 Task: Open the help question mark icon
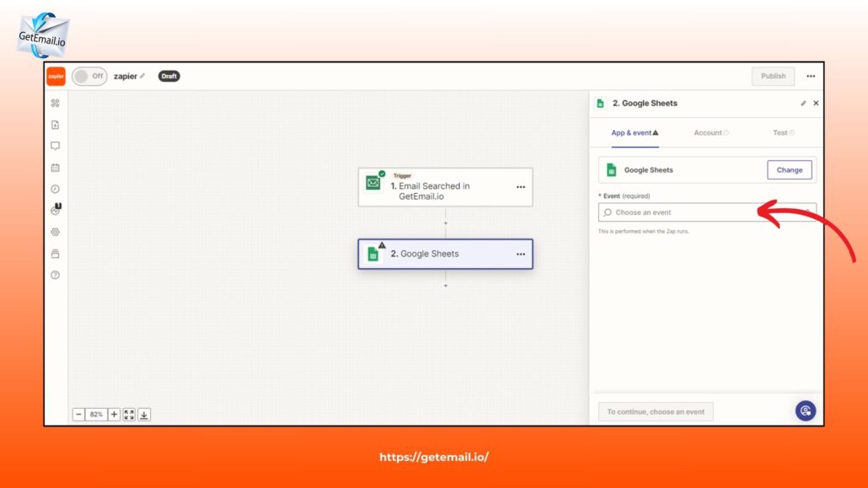pos(56,275)
